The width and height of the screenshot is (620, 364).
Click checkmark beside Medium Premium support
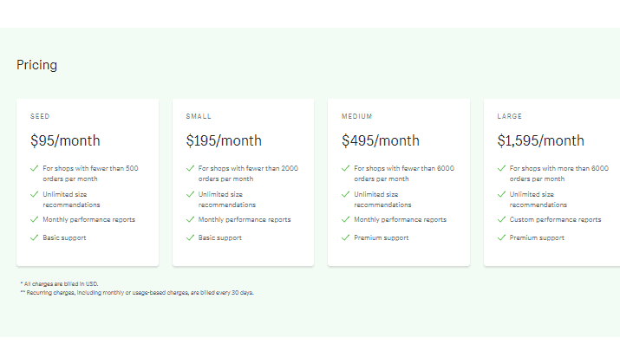point(346,237)
